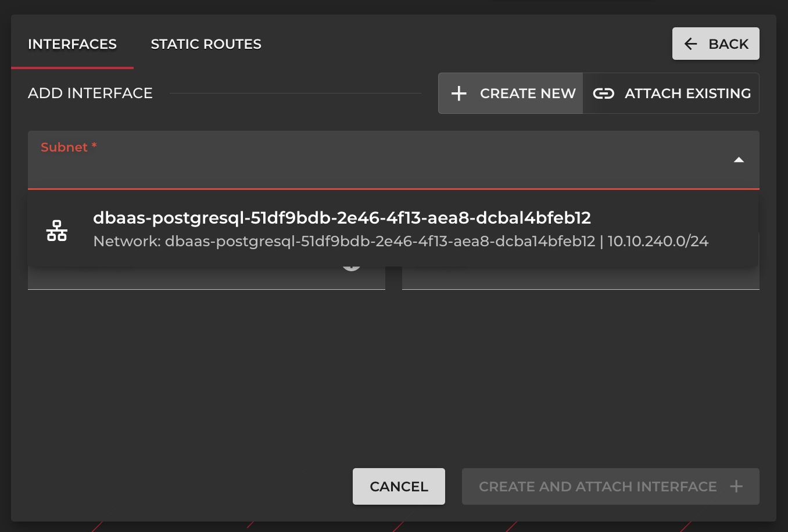The height and width of the screenshot is (532, 788).
Task: Select the 10.10.240.0/24 network entry
Action: tap(401, 240)
